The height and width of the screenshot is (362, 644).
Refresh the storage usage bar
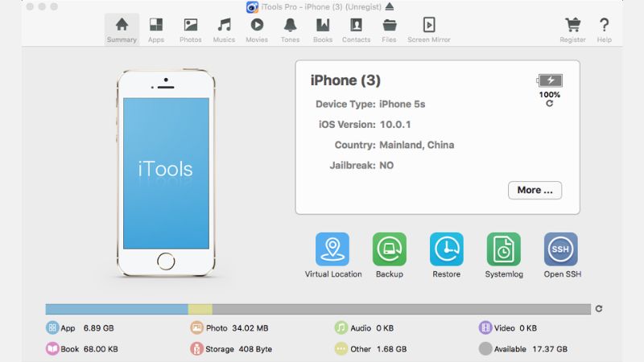599,309
